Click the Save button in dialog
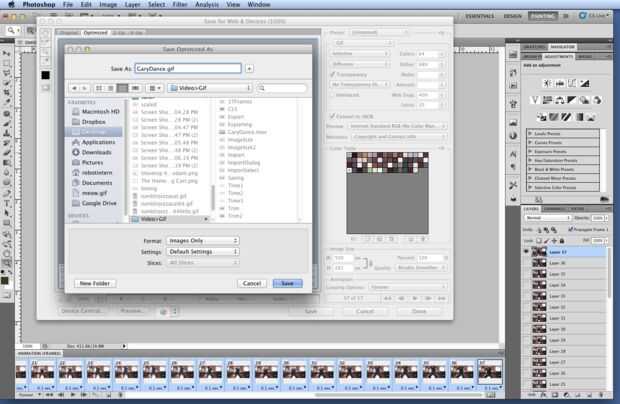The height and width of the screenshot is (404, 620). (x=287, y=283)
